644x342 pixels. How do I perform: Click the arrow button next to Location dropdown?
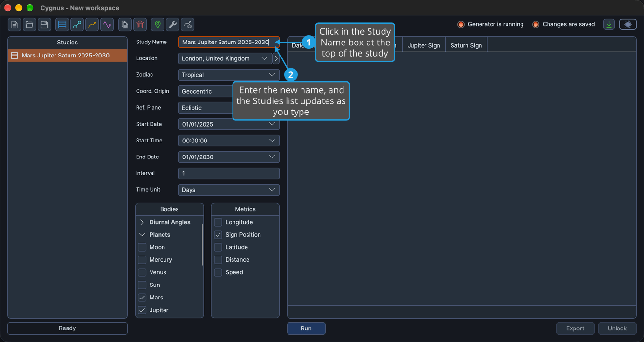(276, 58)
